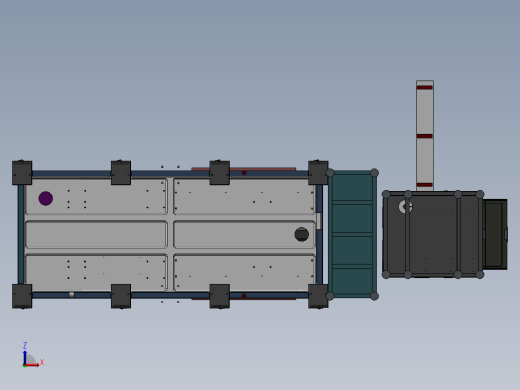Click the red dot on the lower rail
Viewport: 520px width, 390px height.
(x=244, y=296)
